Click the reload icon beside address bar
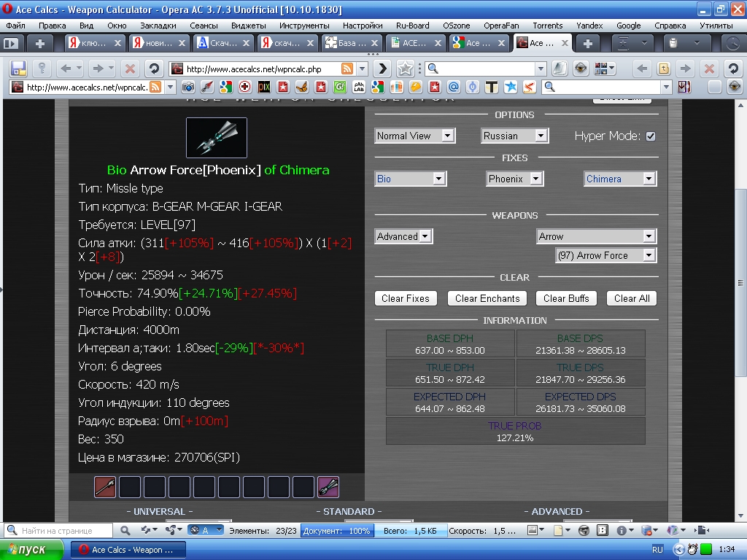Viewport: 747px width, 560px height. [153, 69]
